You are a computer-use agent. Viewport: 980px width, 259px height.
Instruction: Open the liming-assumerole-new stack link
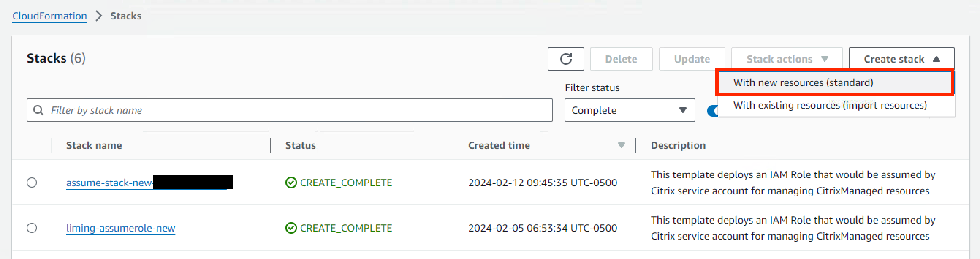[x=121, y=228]
